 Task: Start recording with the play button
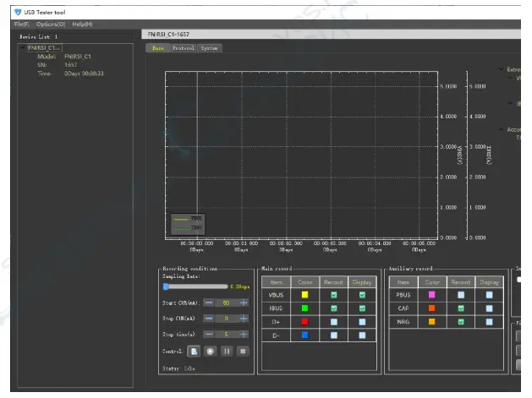click(x=210, y=351)
